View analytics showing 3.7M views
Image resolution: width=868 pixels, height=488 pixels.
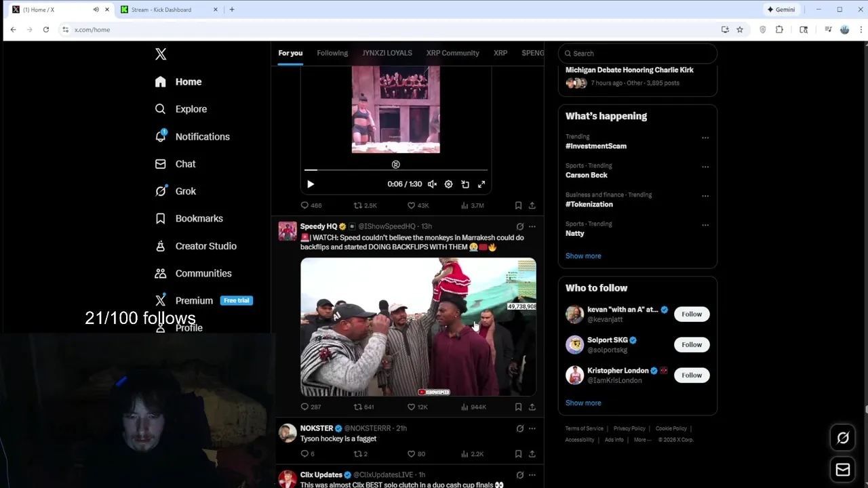pos(472,205)
